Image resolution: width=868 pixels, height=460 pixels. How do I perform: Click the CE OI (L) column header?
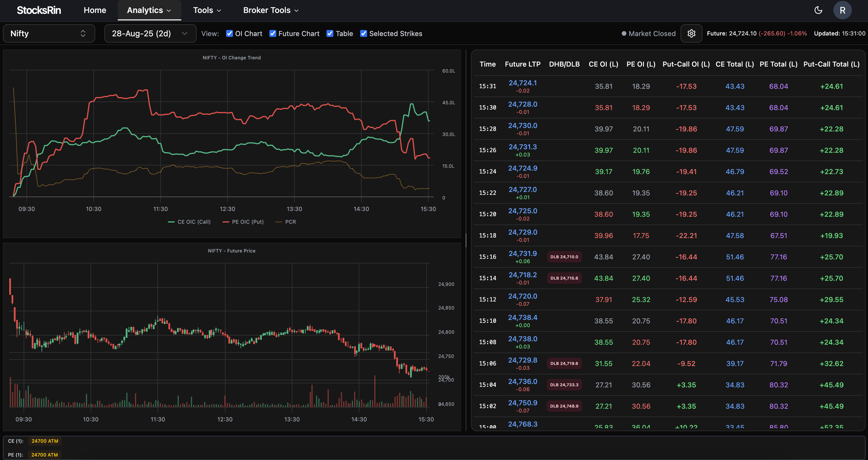point(603,64)
